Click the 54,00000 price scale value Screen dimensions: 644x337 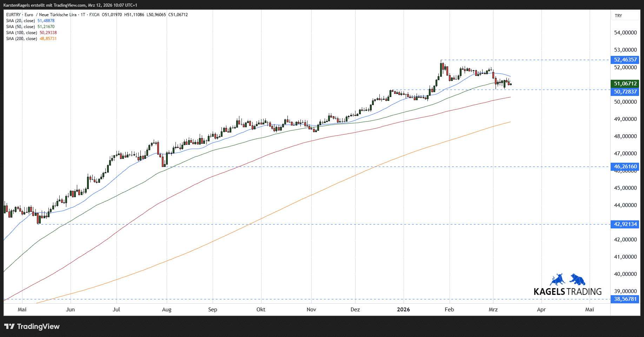pos(625,33)
